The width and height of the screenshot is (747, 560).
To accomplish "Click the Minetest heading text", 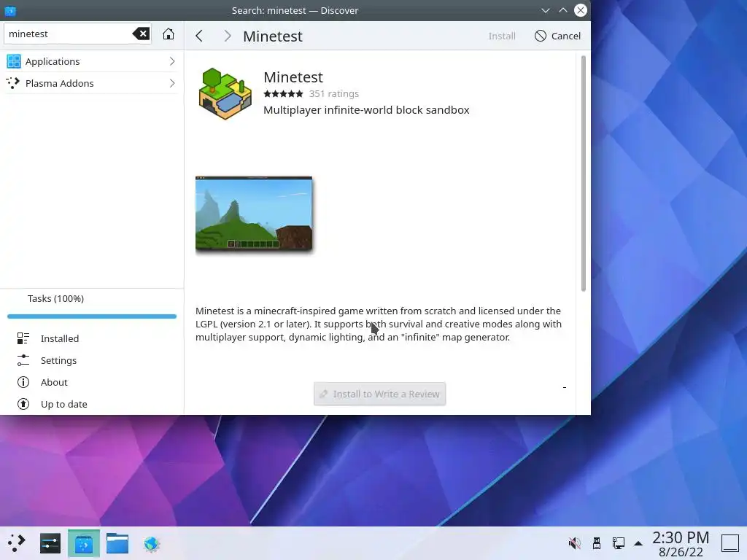I will (293, 77).
